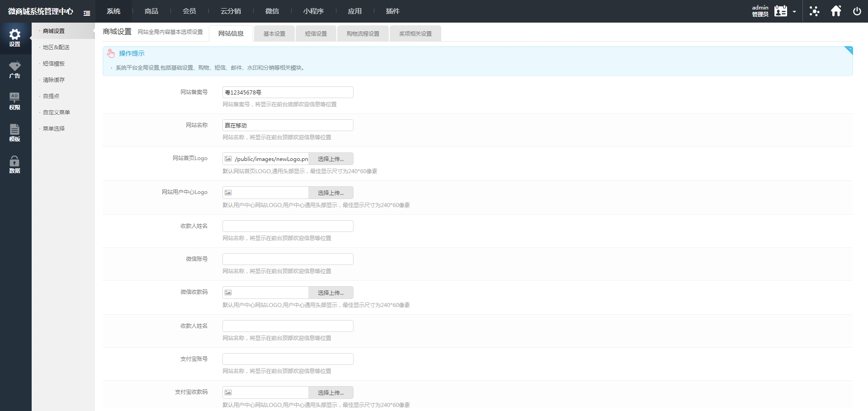Viewport: 868px width, 411px height.
Task: Open 清除缓存 in the left panel
Action: [x=54, y=80]
